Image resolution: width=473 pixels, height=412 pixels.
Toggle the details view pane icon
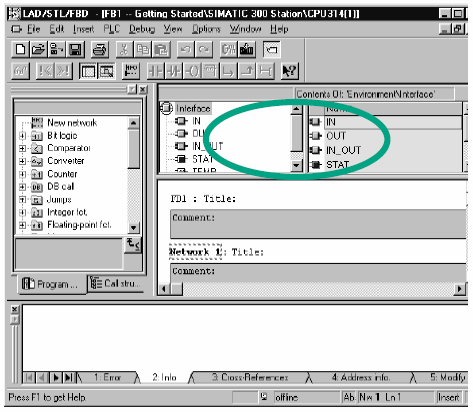tap(106, 71)
